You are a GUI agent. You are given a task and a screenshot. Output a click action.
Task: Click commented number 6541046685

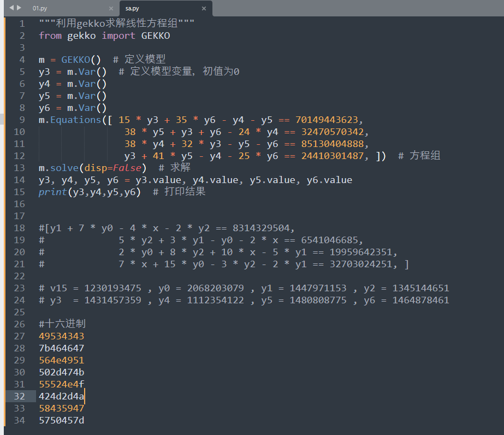point(329,240)
